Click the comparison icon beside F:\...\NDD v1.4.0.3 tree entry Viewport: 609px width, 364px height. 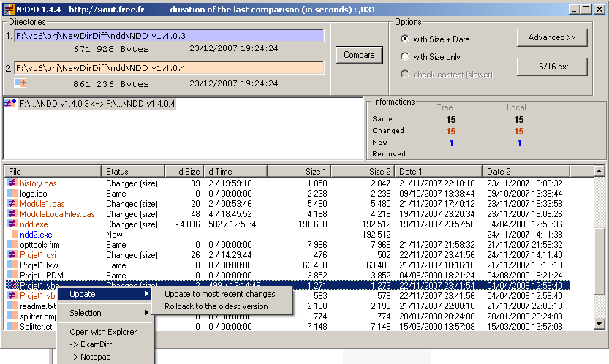pos(10,104)
